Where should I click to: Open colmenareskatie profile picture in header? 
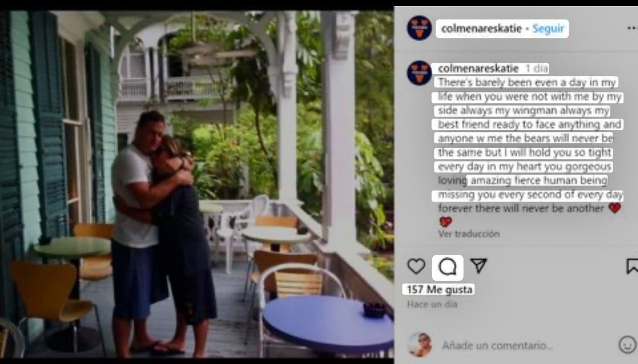tap(419, 28)
